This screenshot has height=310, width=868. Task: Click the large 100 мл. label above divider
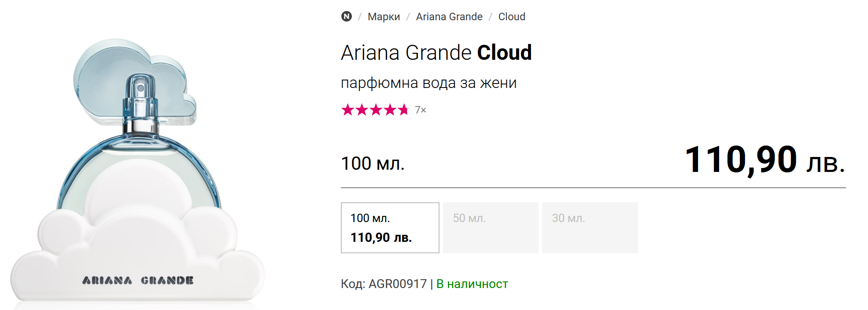373,164
